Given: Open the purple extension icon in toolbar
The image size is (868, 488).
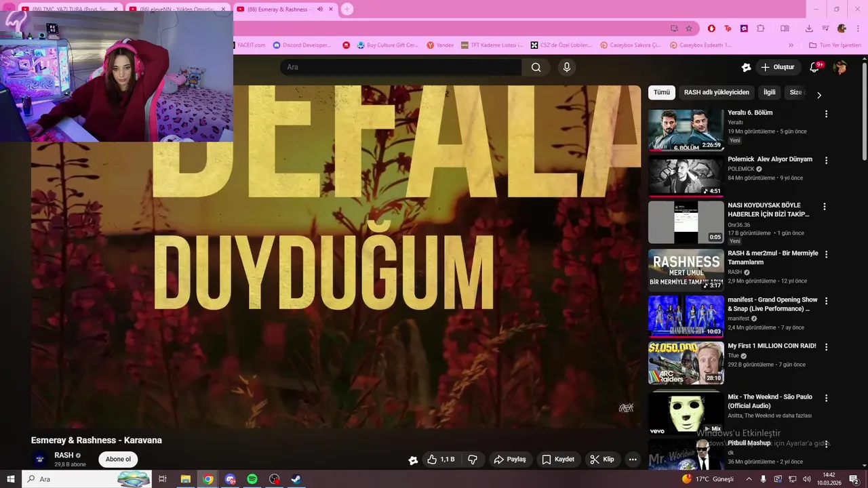Looking at the screenshot, I should pos(744,28).
